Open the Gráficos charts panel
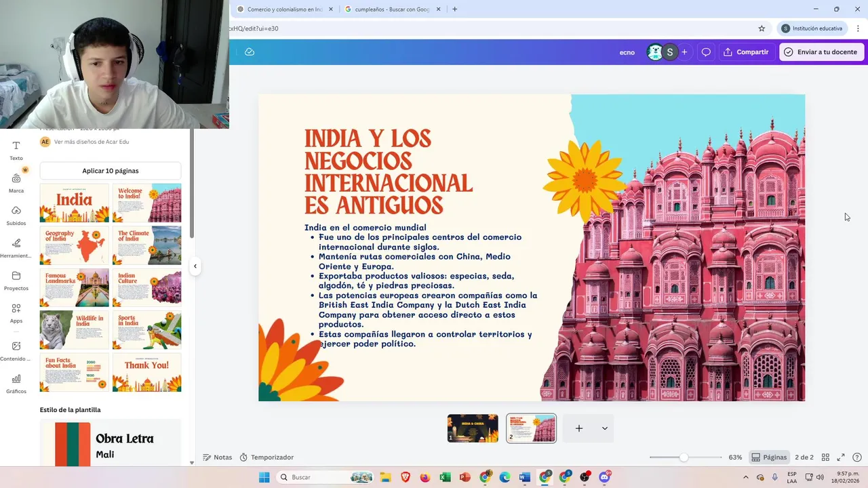Screen dimensions: 868x488 click(x=16, y=383)
